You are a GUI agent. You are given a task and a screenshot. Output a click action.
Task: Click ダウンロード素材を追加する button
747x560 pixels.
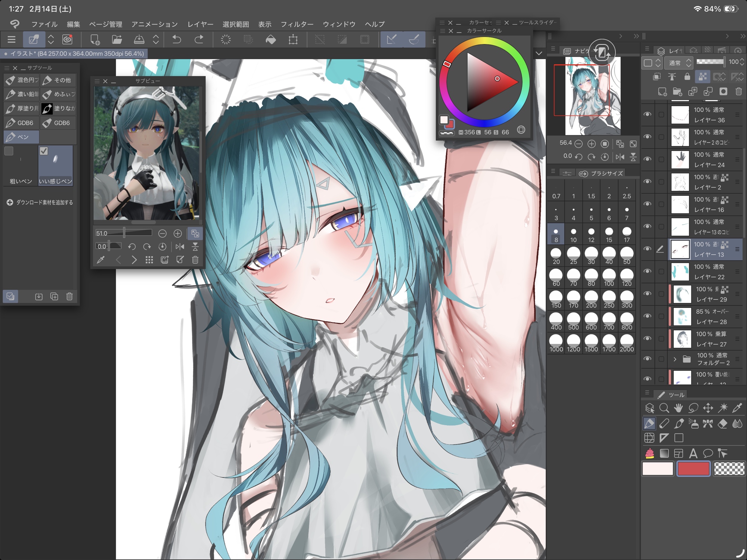click(x=40, y=202)
